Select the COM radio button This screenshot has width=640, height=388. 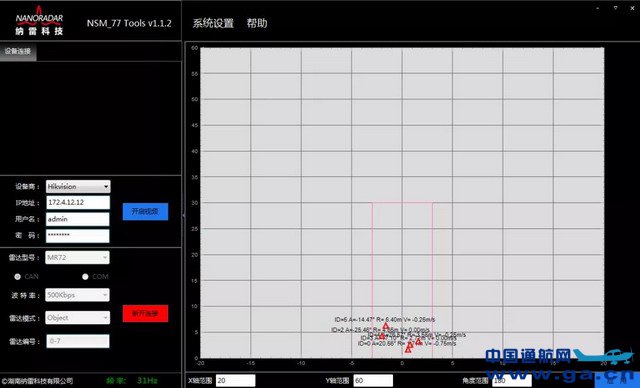coord(85,277)
